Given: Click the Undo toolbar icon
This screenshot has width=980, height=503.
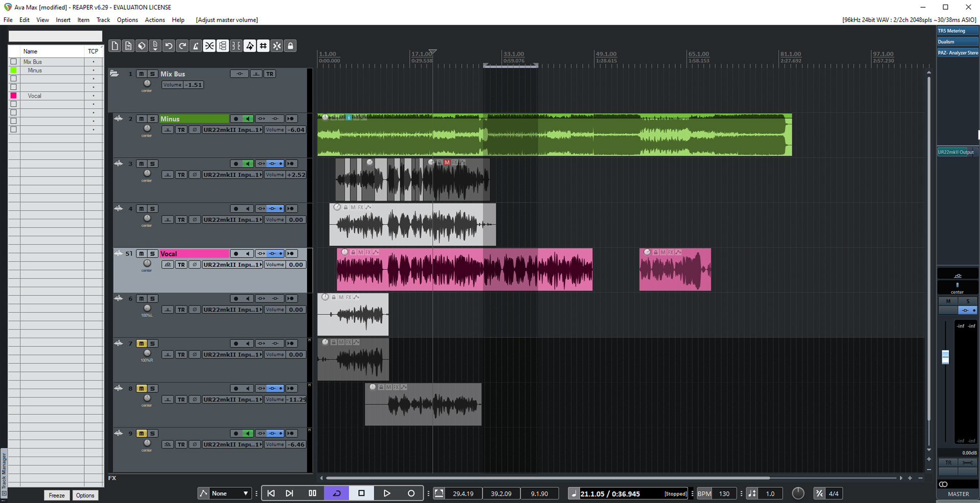Looking at the screenshot, I should (x=169, y=46).
